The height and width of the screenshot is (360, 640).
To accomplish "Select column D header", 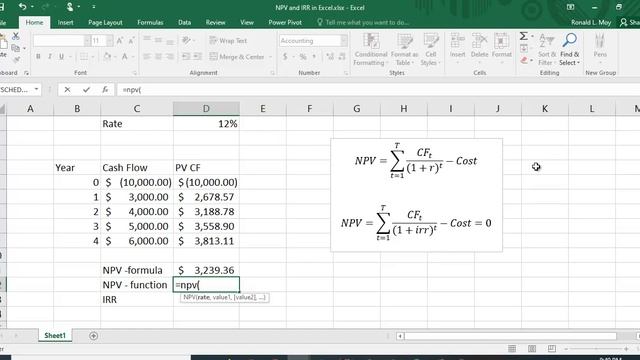I will tap(206, 109).
